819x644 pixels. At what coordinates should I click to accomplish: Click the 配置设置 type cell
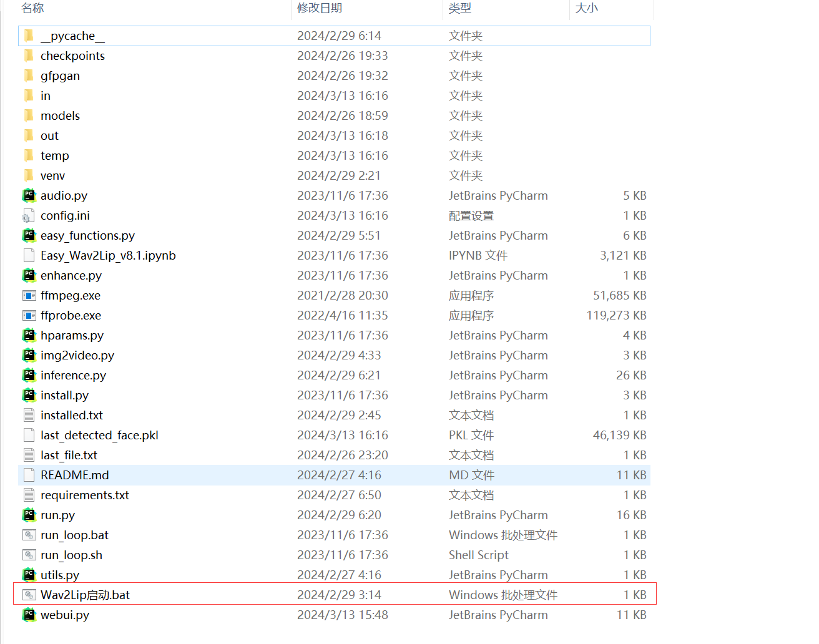pyautogui.click(x=471, y=215)
